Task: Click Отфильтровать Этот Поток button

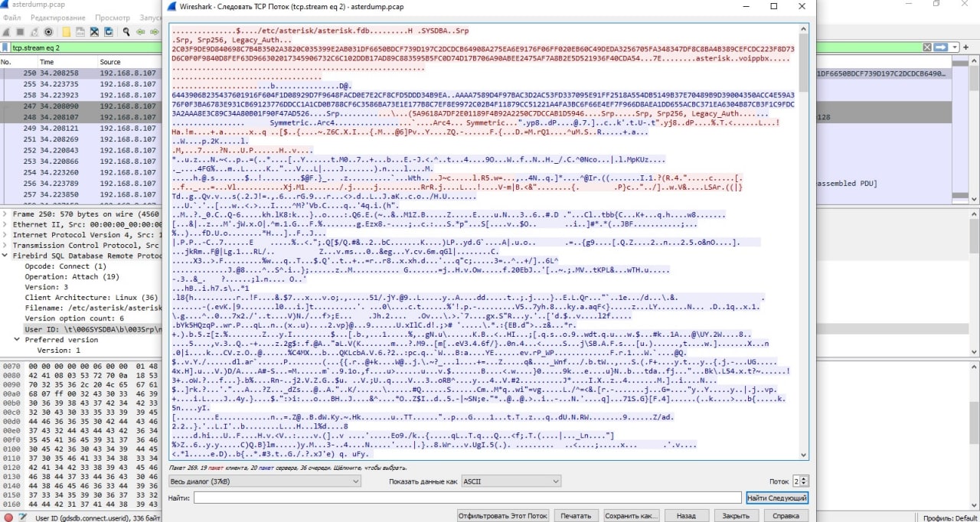Action: point(503,516)
